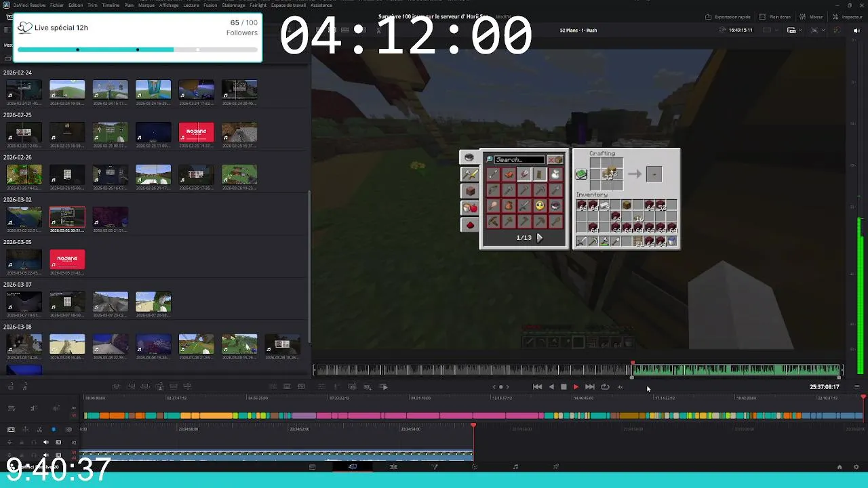This screenshot has height=488, width=868.
Task: Open the Affichage menu
Action: [169, 5]
